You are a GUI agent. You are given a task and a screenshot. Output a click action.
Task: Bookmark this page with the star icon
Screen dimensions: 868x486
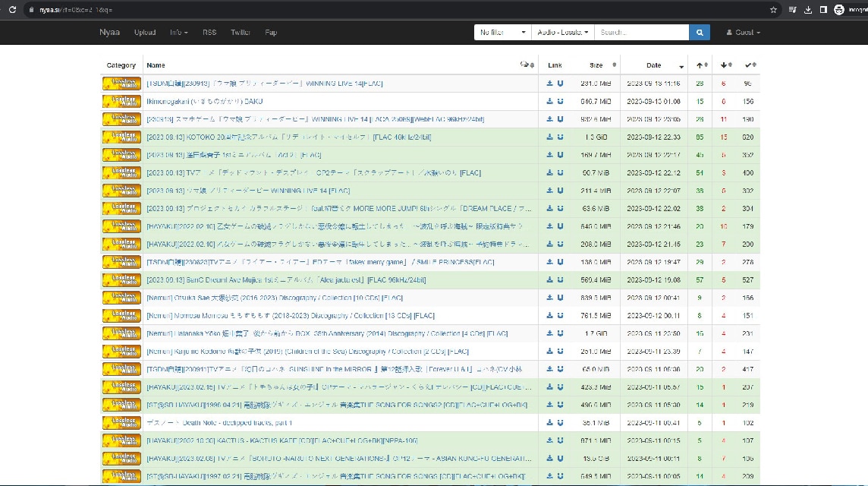773,10
